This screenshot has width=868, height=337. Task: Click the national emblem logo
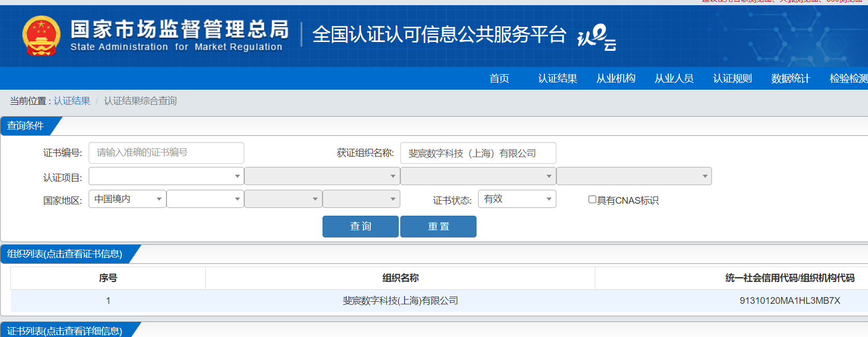point(41,36)
